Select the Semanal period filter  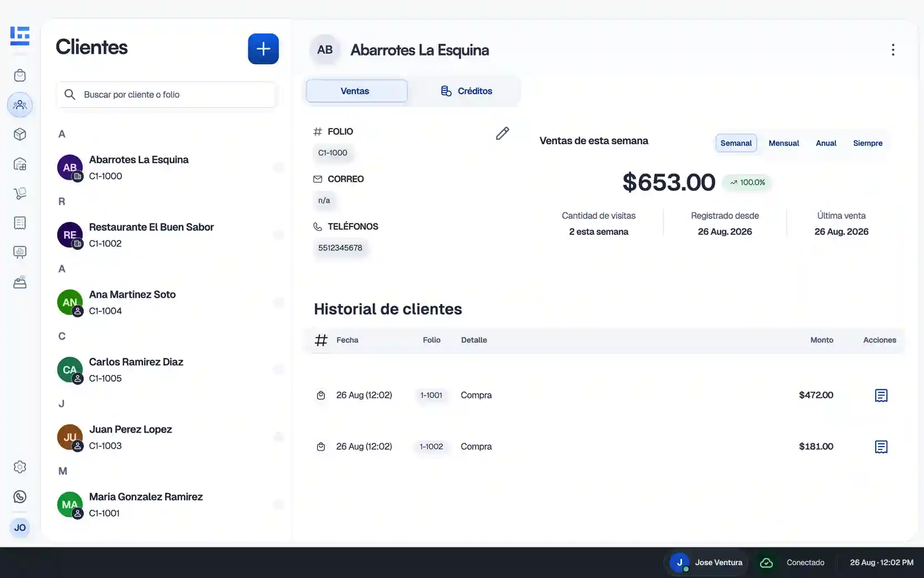click(736, 143)
